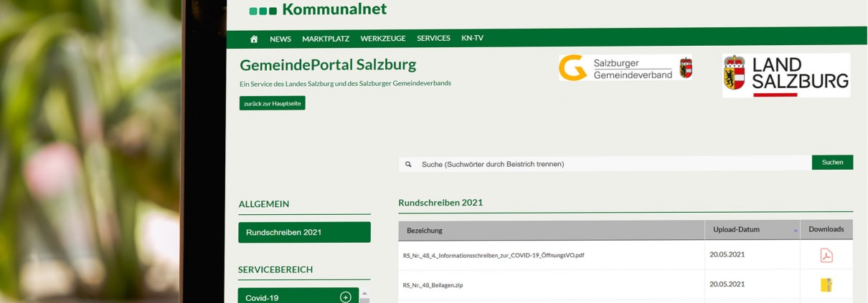Click the magnifier icon in search bar
868x303 pixels.
click(x=408, y=164)
